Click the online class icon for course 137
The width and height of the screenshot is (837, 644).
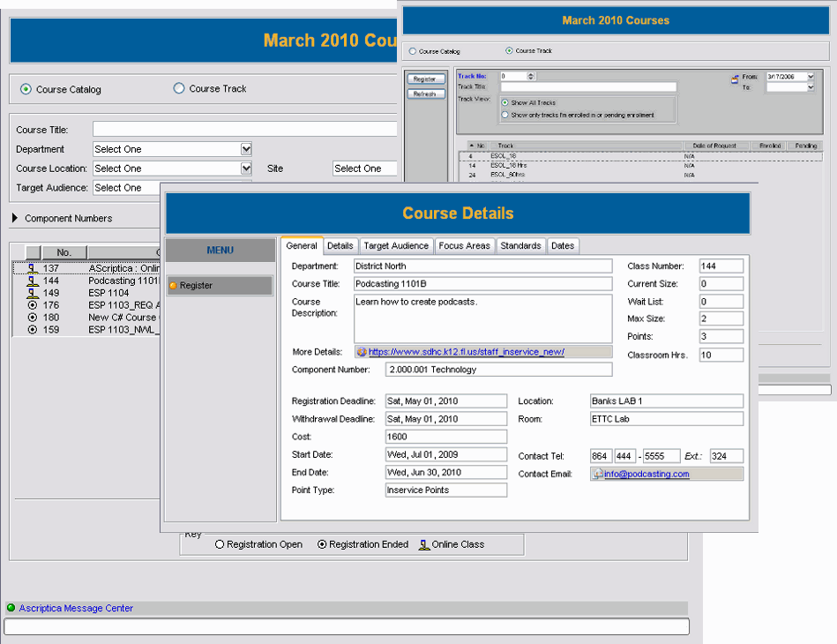coord(33,268)
